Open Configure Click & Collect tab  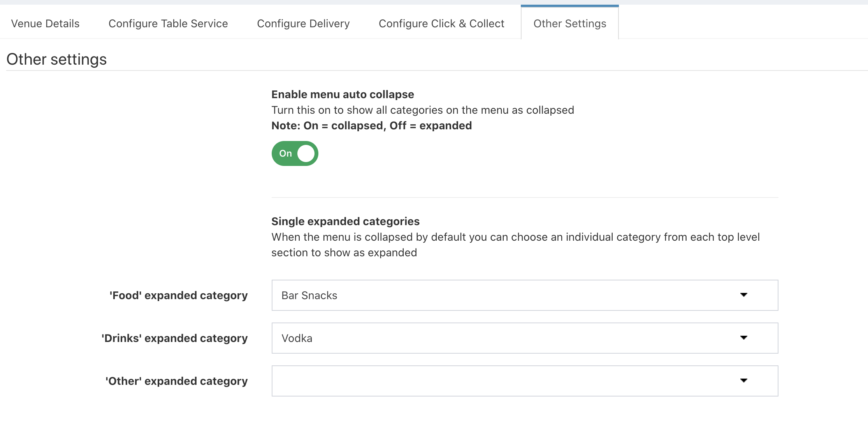[x=441, y=24]
